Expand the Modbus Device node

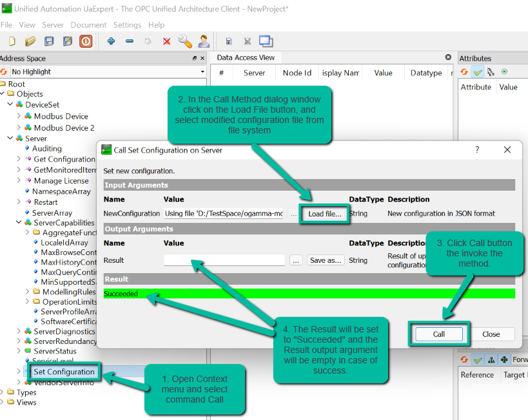pos(19,116)
